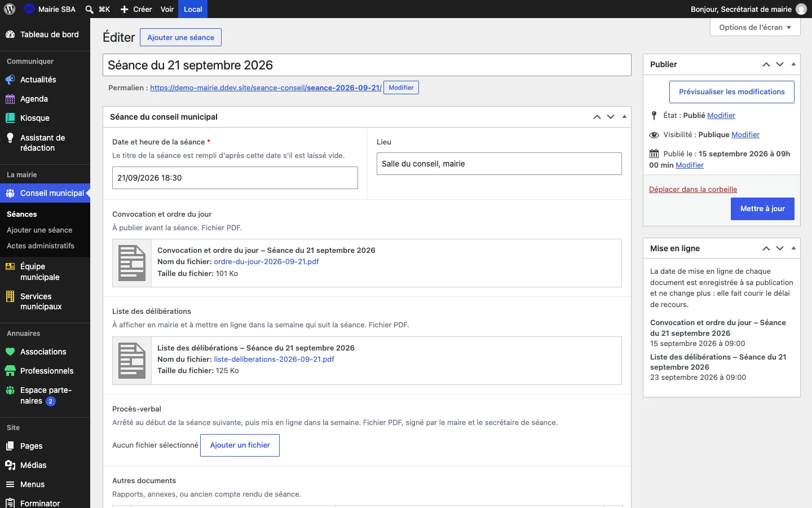Collapse the Séance du conseil municipal panel
Viewport: 812px width, 508px height.
tap(624, 117)
